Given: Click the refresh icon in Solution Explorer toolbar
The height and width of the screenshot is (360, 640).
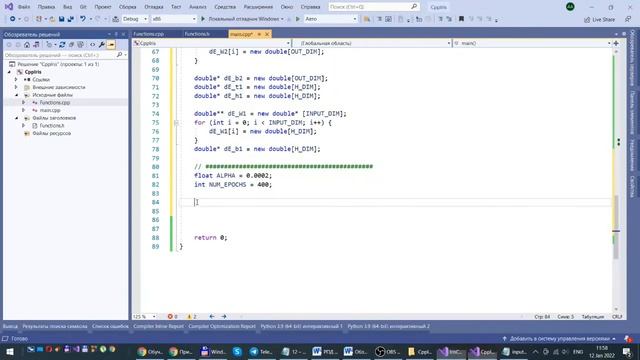Looking at the screenshot, I should 62,45.
